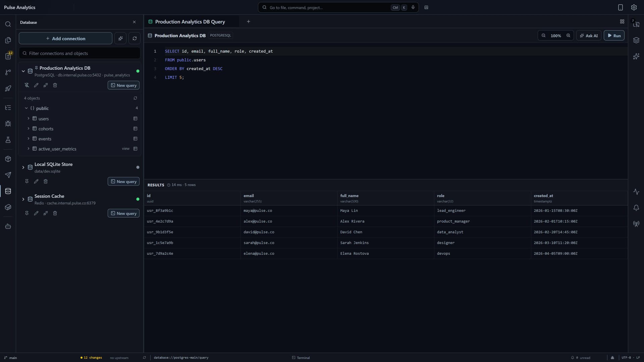This screenshot has height=362, width=644.
Task: Pin the Session Cache connection
Action: (27, 213)
